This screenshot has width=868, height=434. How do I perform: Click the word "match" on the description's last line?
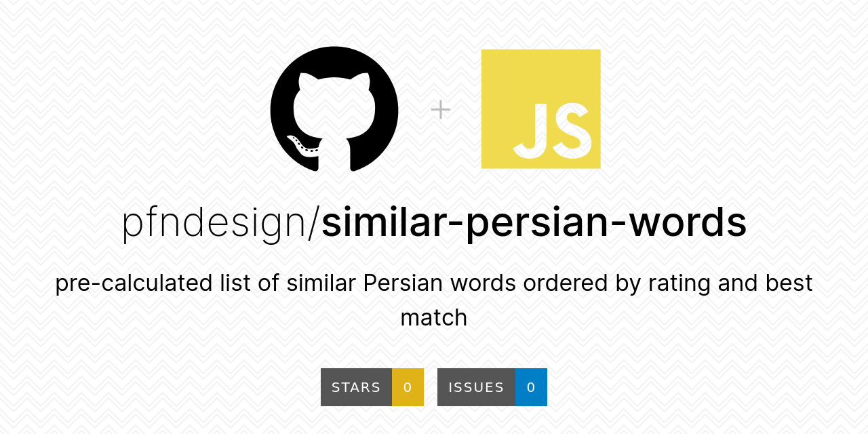click(x=434, y=317)
